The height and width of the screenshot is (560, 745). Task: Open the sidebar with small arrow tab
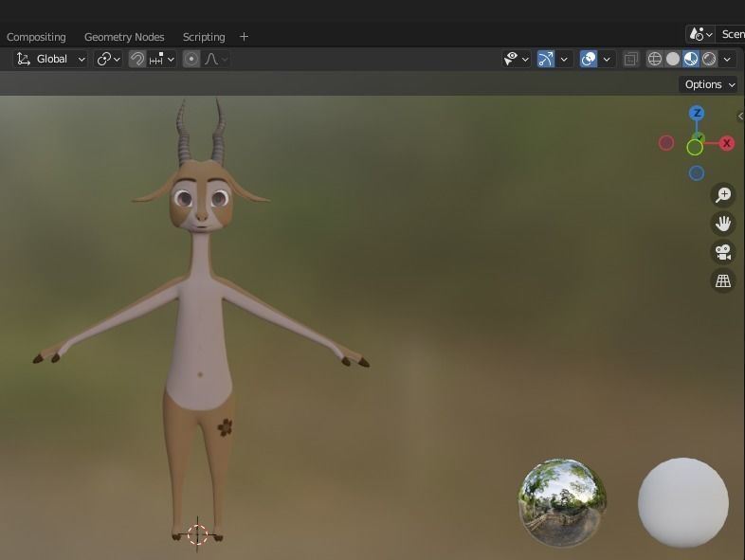point(740,116)
